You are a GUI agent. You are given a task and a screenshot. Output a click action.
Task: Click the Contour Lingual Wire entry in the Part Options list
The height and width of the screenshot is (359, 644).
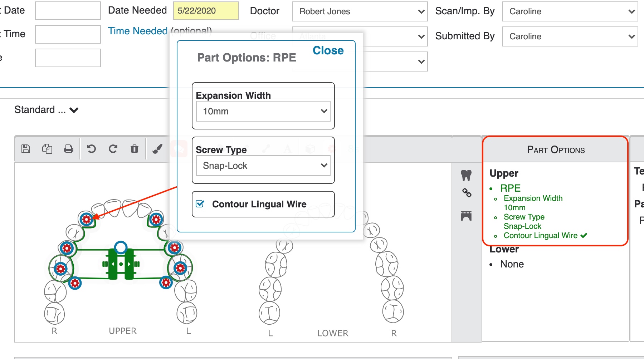click(x=541, y=235)
